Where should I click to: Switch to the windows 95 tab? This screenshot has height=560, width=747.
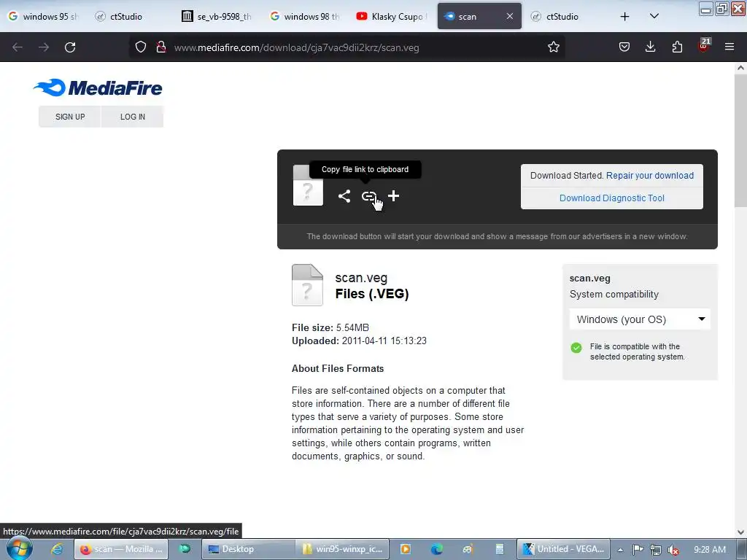click(x=44, y=16)
